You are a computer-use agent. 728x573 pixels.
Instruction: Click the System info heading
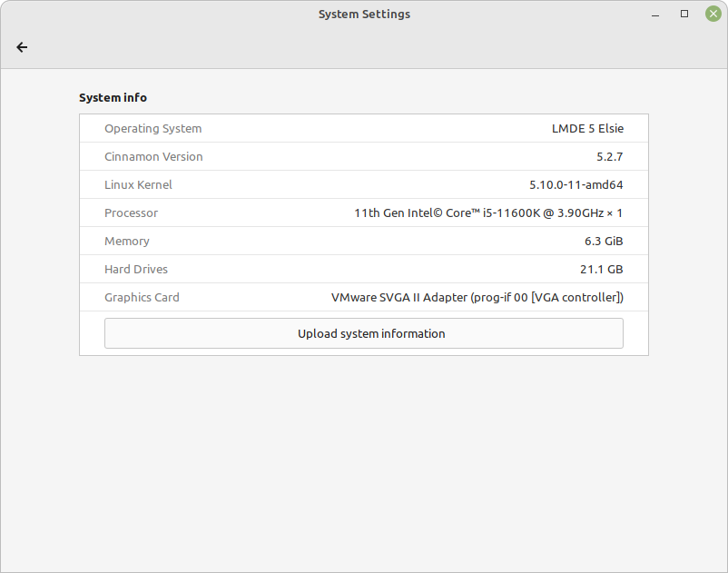pos(113,97)
